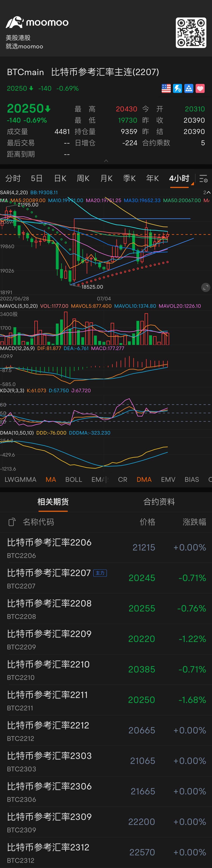Switch to the 周K chart tab
This screenshot has width=212, height=868.
tap(83, 178)
